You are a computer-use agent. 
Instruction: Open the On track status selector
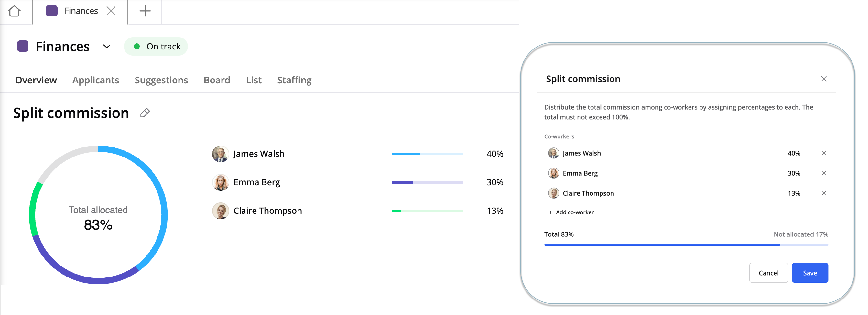tap(156, 47)
